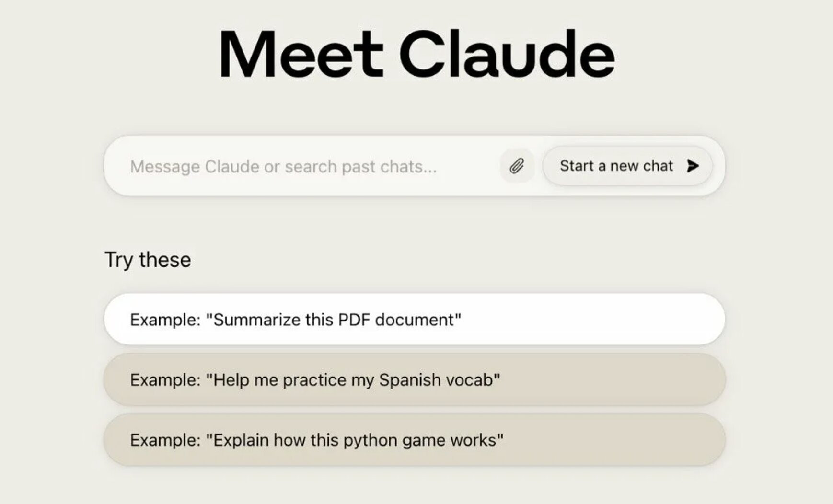The image size is (833, 504).
Task: Click the word "PDF" in the first suggestion
Action: 354,320
